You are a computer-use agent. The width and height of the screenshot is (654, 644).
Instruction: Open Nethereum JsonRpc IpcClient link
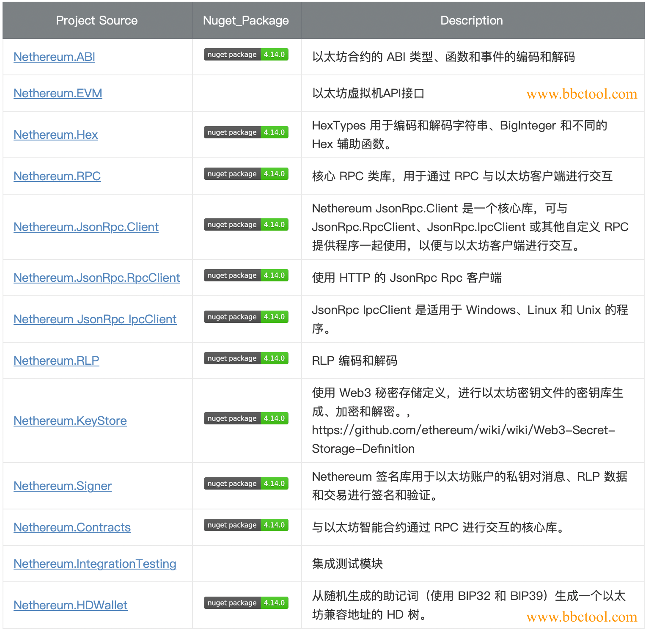click(95, 319)
